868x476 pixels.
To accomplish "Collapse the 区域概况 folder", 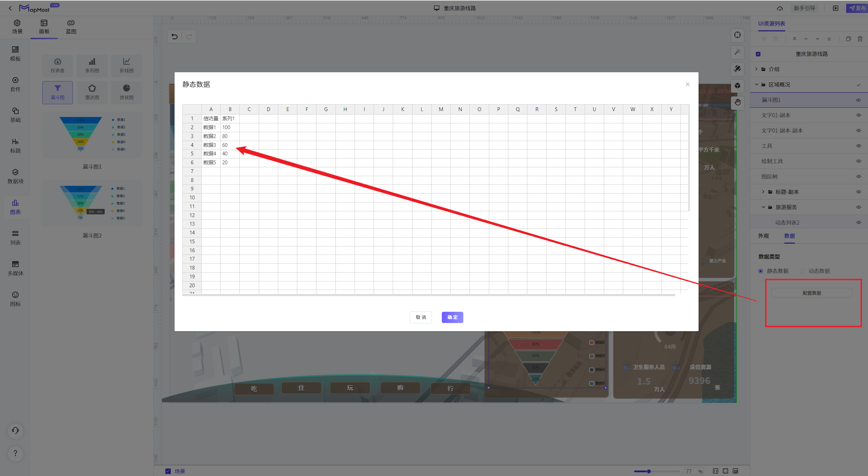I will coord(757,85).
